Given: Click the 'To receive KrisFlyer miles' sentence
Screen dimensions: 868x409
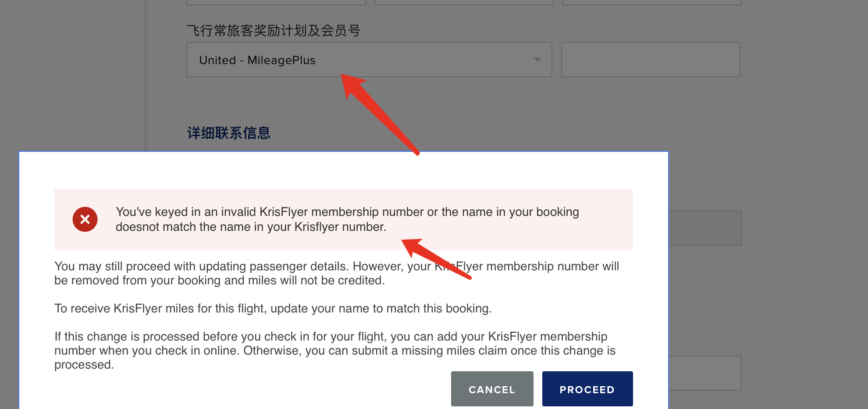Looking at the screenshot, I should coord(273,309).
